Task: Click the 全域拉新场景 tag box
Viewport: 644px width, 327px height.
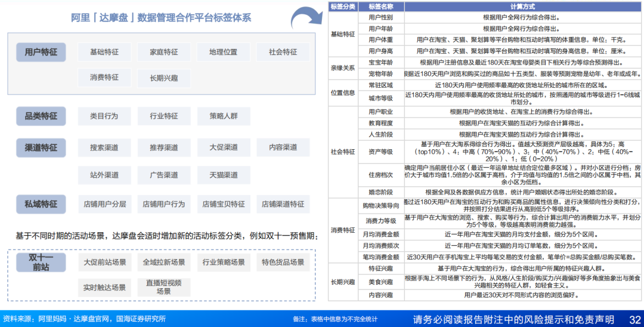Action: (164, 262)
